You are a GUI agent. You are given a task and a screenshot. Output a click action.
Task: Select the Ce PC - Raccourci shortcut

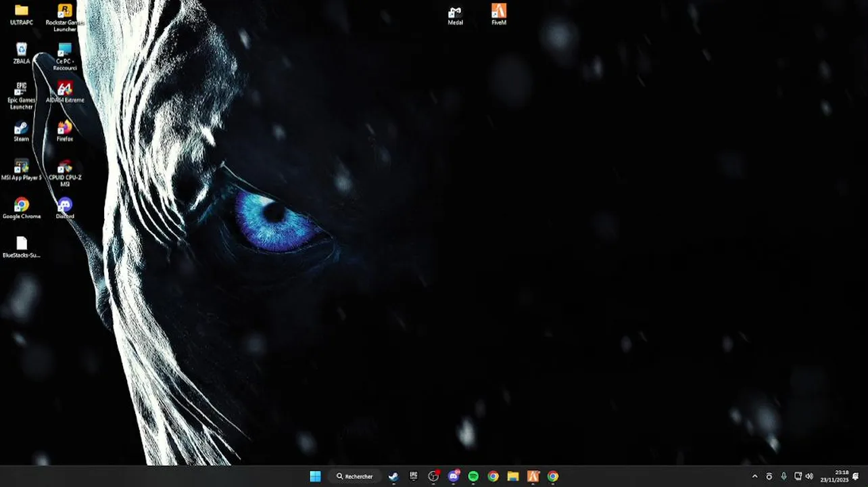coord(65,57)
